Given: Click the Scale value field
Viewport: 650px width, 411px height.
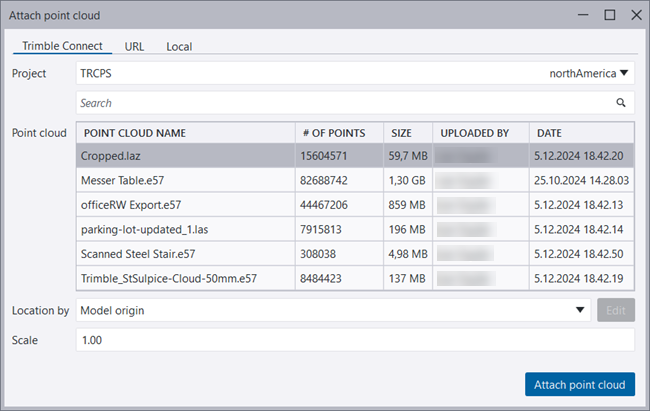Looking at the screenshot, I should tap(355, 340).
